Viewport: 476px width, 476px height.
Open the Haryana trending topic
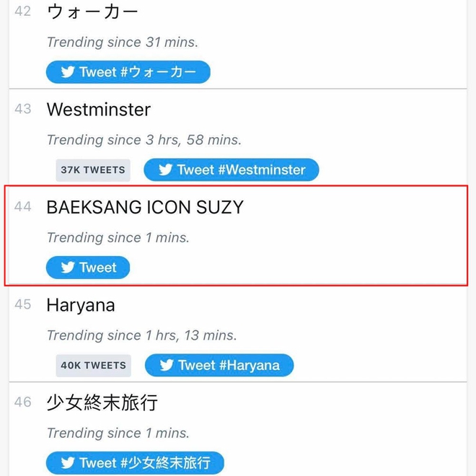(x=81, y=305)
